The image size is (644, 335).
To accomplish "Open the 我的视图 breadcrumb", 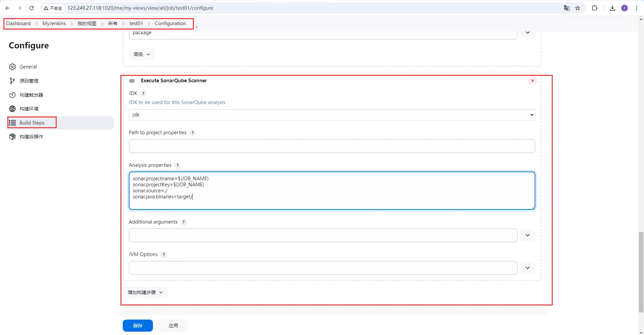I will coord(87,23).
